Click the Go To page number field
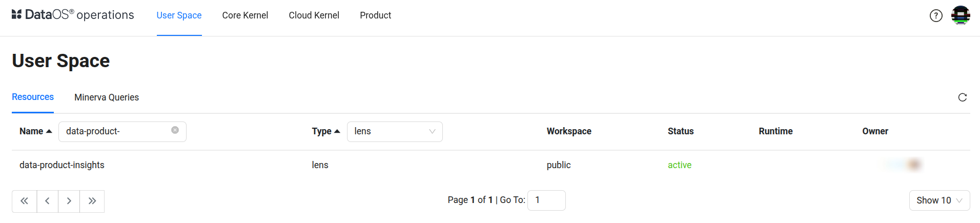The height and width of the screenshot is (223, 980). coord(546,200)
